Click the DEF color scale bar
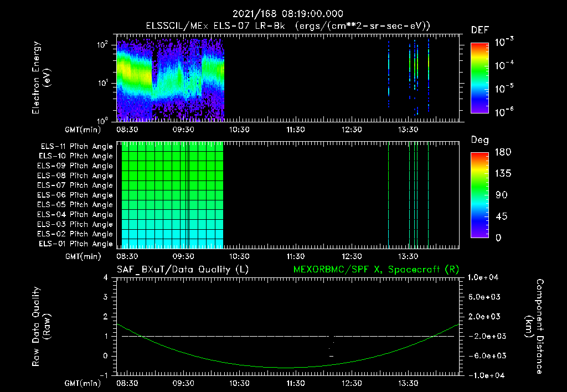567x392 pixels. tap(480, 78)
